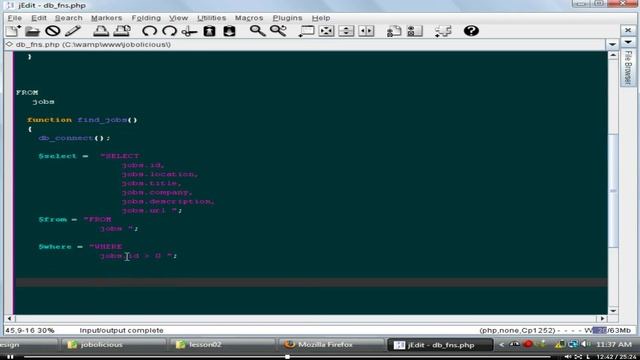Screen dimensions: 640x360
Task: Click the video progress slider handle
Action: 287,357
